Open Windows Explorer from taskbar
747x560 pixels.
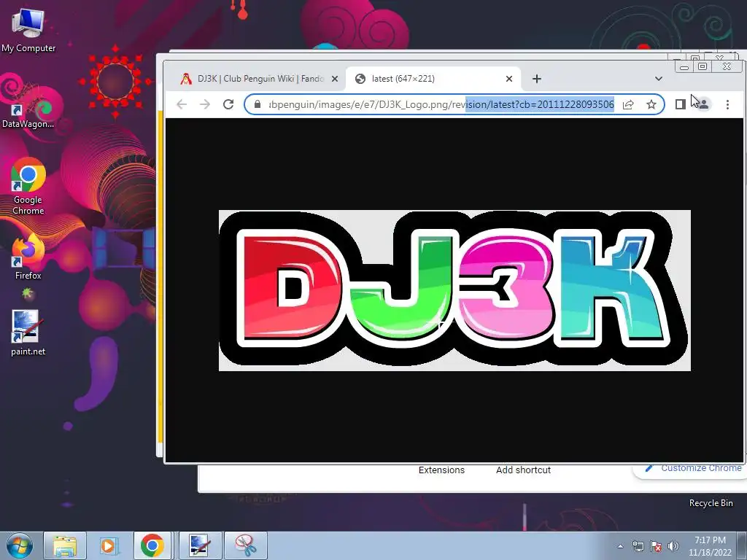pos(65,545)
